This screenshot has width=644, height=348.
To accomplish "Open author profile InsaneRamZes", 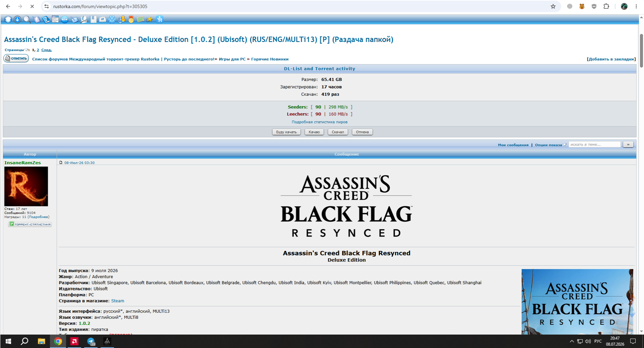I will tap(23, 163).
